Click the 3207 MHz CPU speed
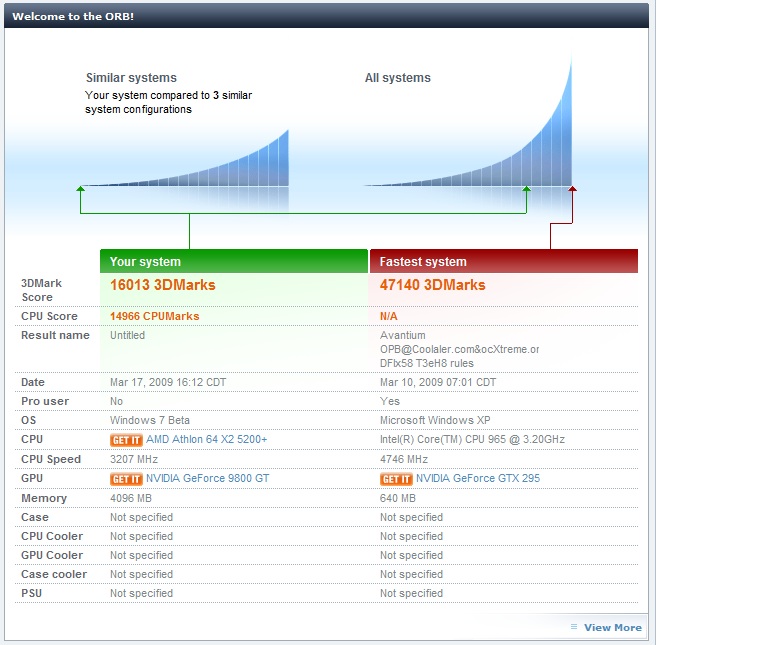768x645 pixels. coord(134,459)
